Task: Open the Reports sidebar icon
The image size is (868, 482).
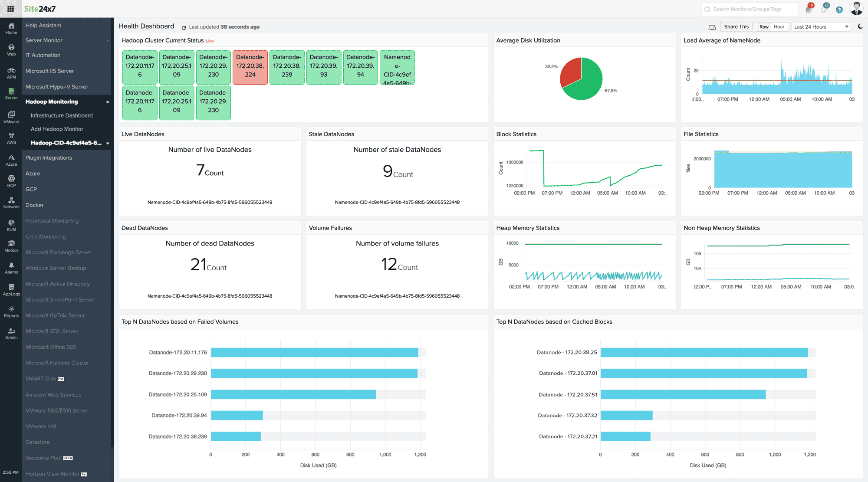Action: (11, 311)
